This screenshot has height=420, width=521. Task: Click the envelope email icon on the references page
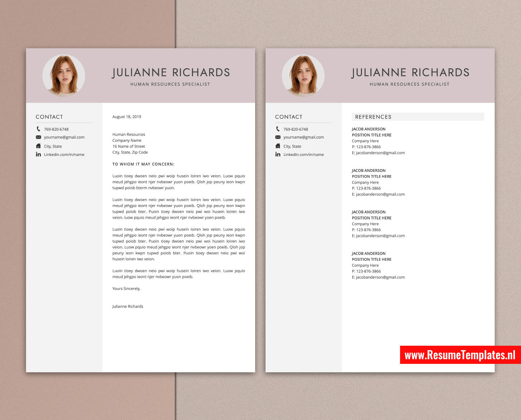pyautogui.click(x=278, y=137)
